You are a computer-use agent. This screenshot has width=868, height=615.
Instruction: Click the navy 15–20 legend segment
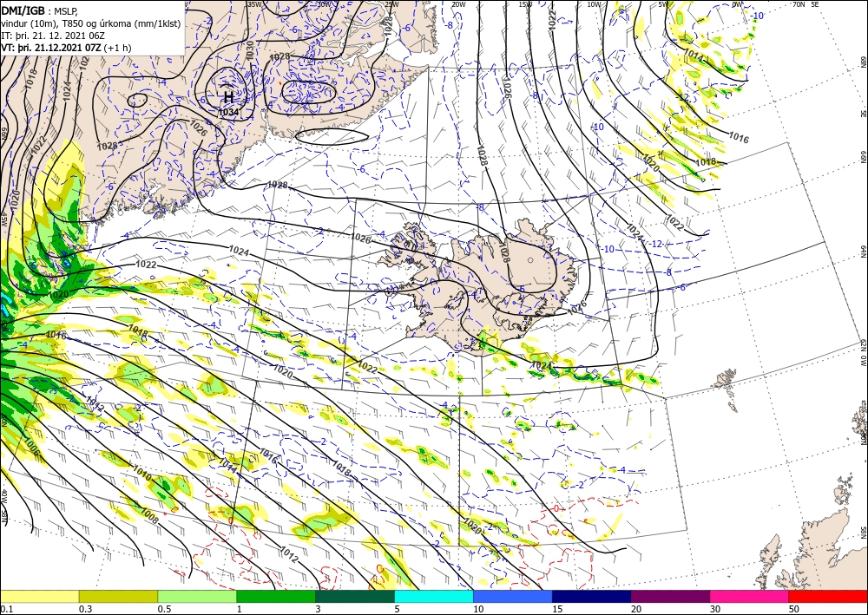(592, 596)
